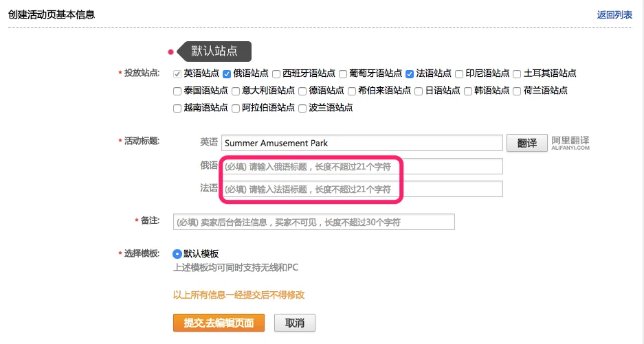644x344 pixels.
Task: Click the 上述模板均可同时支持无线和PC note
Action: coord(235,268)
